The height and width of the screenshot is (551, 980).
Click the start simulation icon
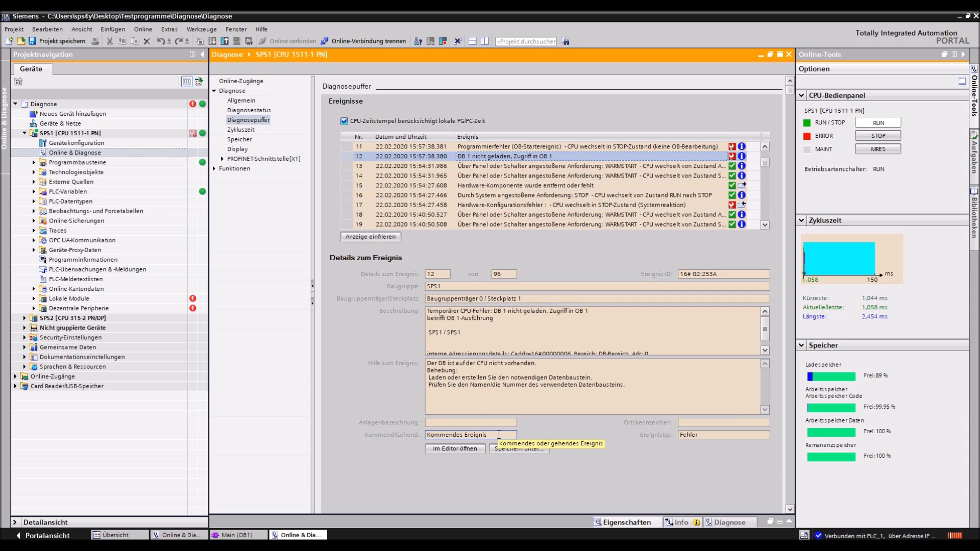tap(237, 41)
